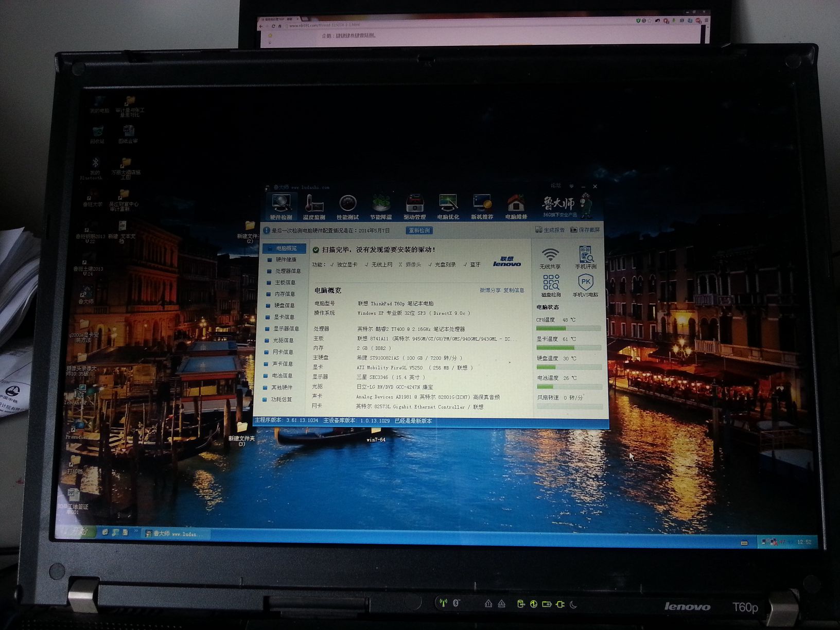Switch to 硬盘信息 sidebar item
840x630 pixels.
(284, 306)
